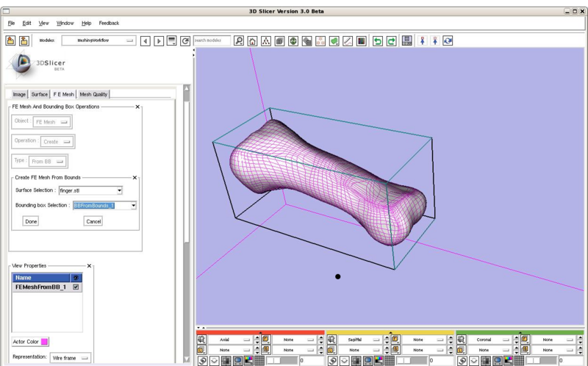Click the eye icon in the Name list header
This screenshot has height=366, width=588.
tap(76, 278)
